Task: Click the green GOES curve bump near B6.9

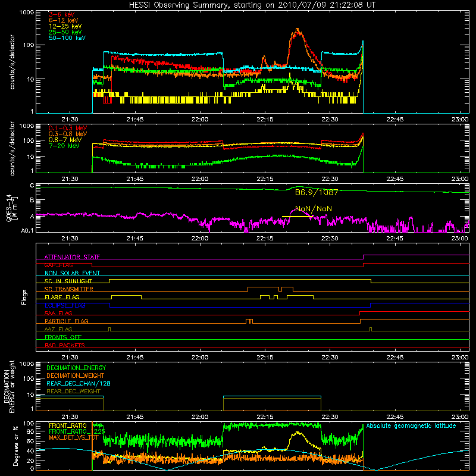Action: (299, 187)
